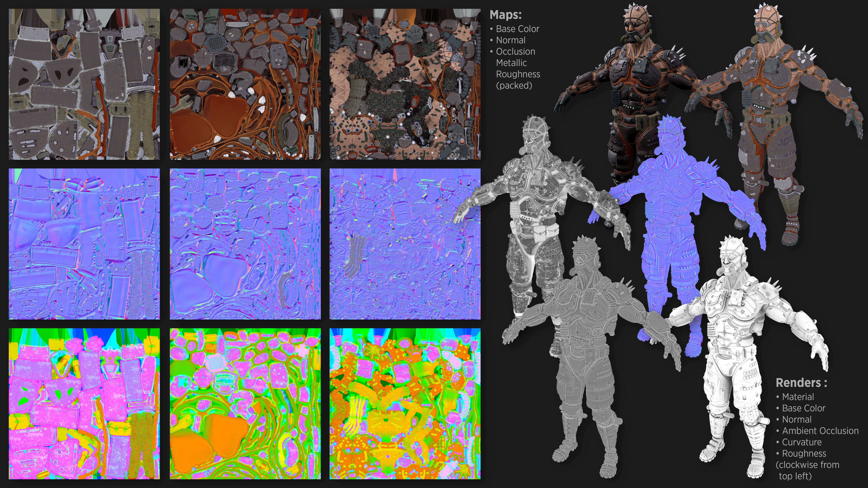This screenshot has height=488, width=868.
Task: Click the 'top left)' note text
Action: (x=795, y=476)
